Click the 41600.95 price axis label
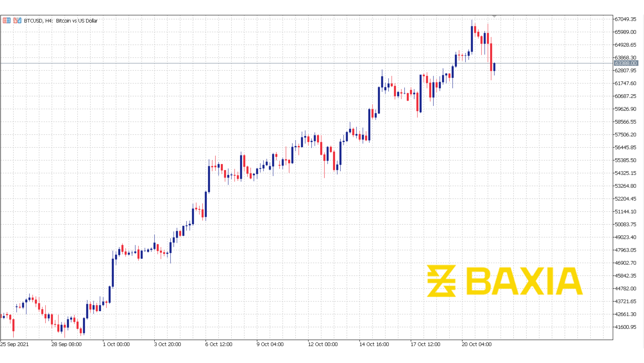 click(625, 327)
